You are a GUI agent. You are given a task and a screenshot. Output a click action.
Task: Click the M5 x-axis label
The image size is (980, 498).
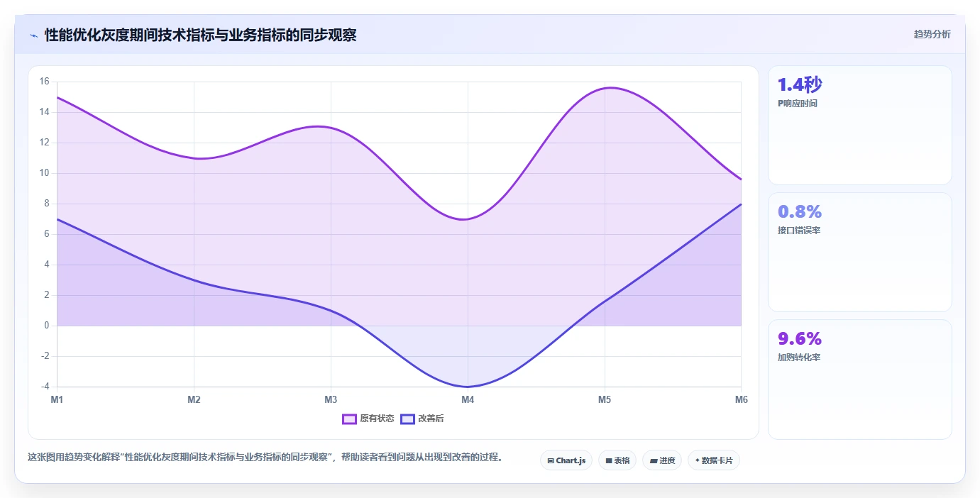605,399
